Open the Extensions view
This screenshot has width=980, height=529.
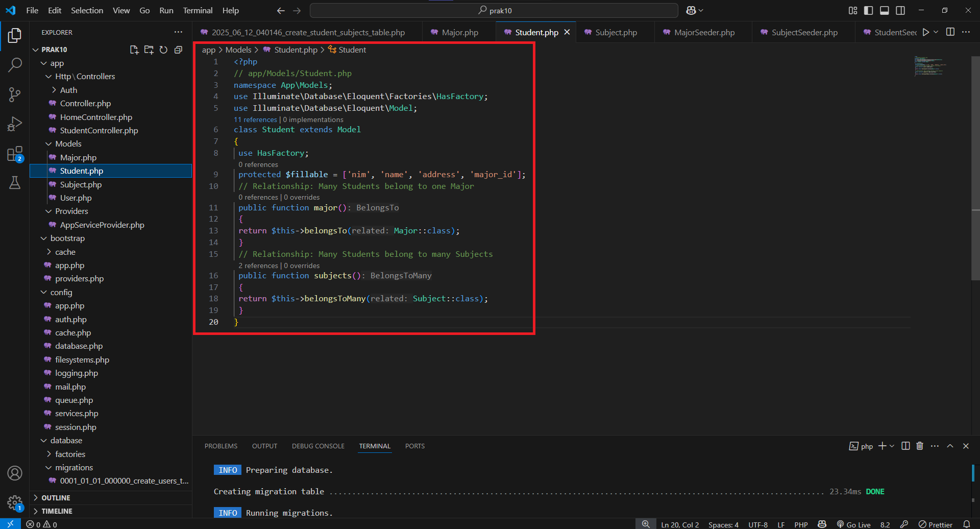tap(15, 153)
